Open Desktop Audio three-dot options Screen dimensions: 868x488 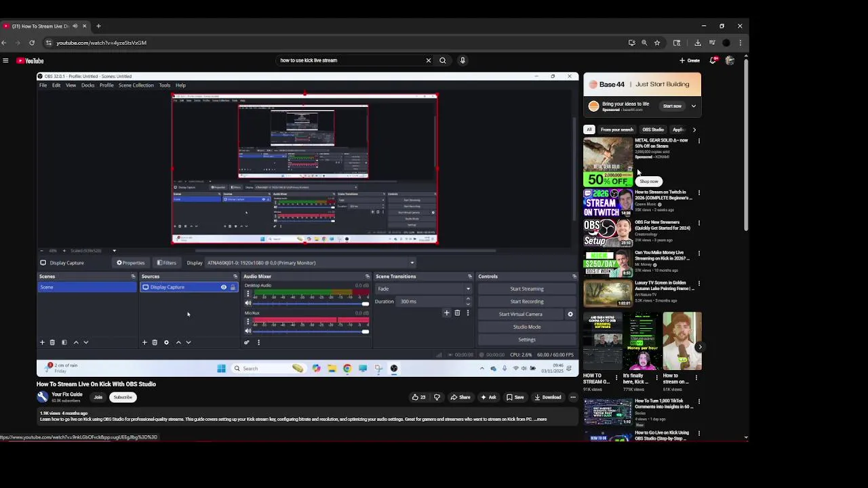(248, 293)
